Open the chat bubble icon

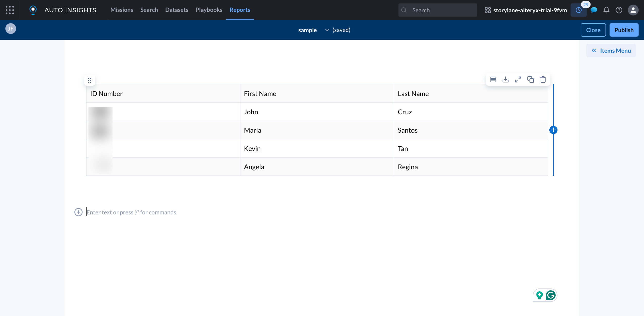(x=594, y=10)
